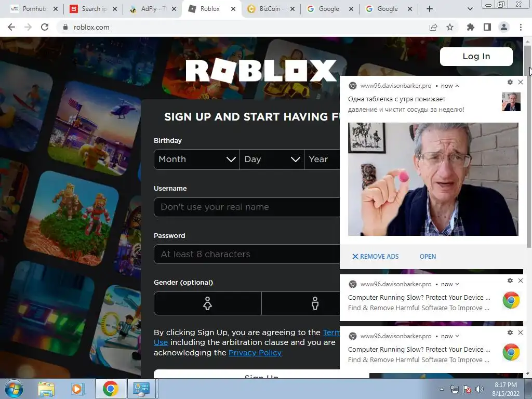Open the Chrome three-dot menu
Viewport: 532px width, 399px height.
point(521,27)
